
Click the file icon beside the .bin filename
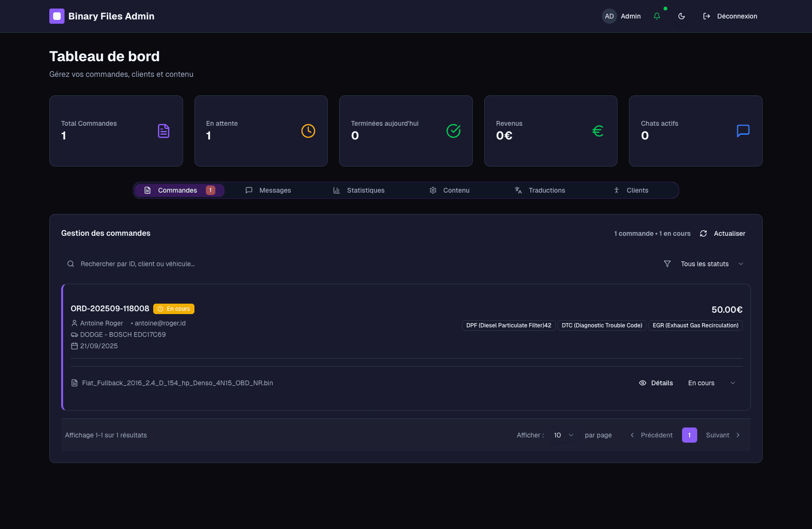(74, 383)
